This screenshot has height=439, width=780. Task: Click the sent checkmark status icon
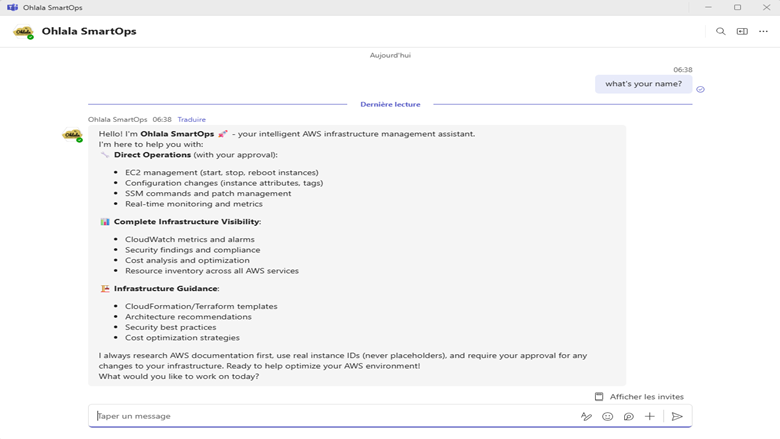700,89
